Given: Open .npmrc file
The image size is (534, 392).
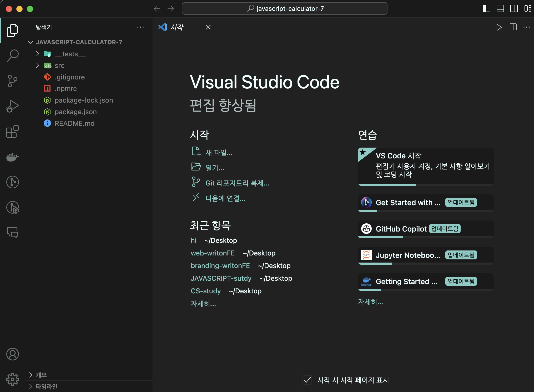Looking at the screenshot, I should 89,89.
